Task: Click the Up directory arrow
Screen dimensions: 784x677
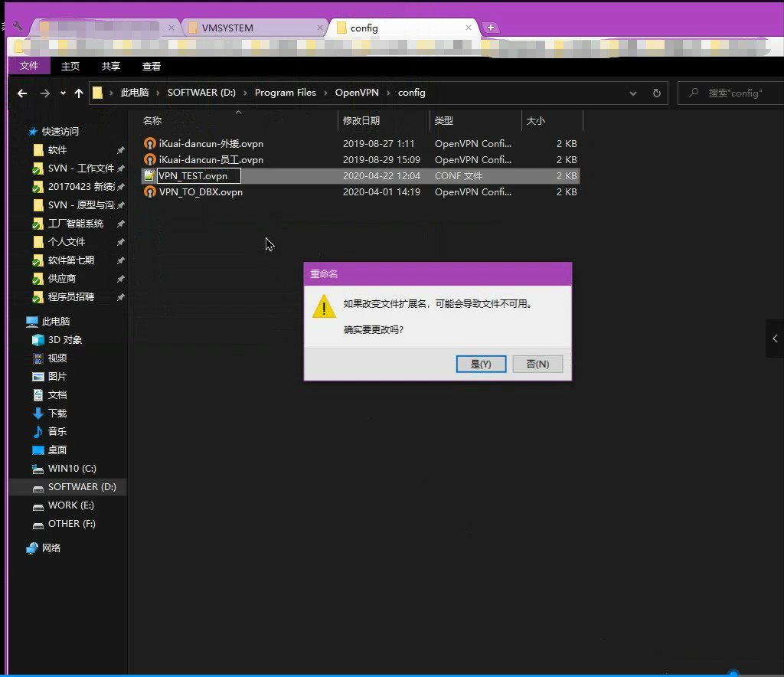Action: click(x=79, y=93)
